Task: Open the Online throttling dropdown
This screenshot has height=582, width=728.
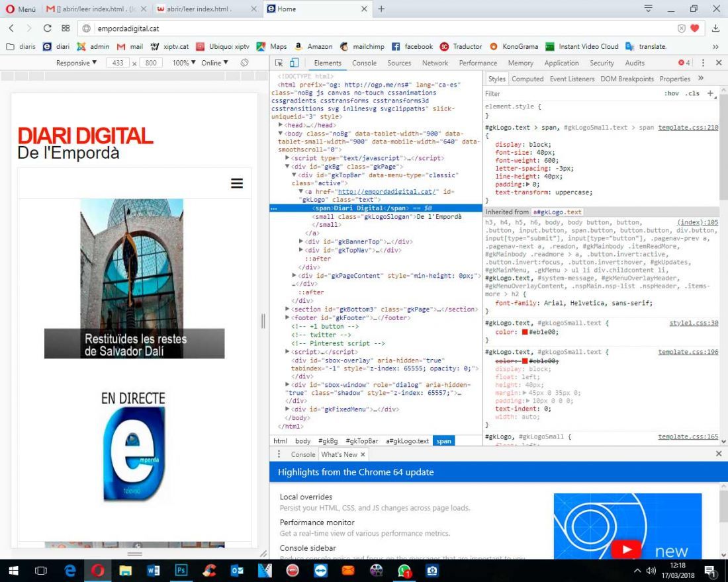Action: (214, 63)
